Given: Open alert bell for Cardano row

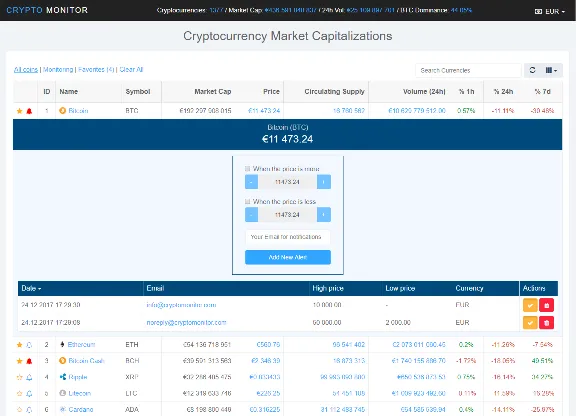Looking at the screenshot, I should click(x=29, y=409).
